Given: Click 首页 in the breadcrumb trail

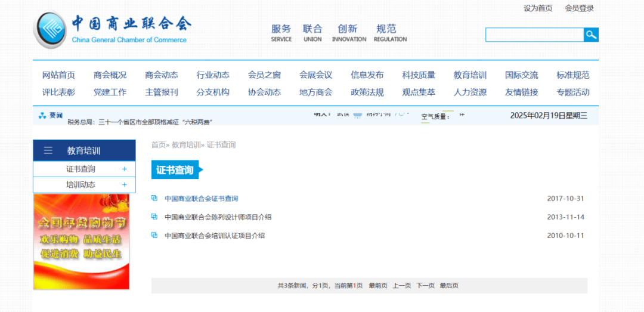Looking at the screenshot, I should pos(158,145).
